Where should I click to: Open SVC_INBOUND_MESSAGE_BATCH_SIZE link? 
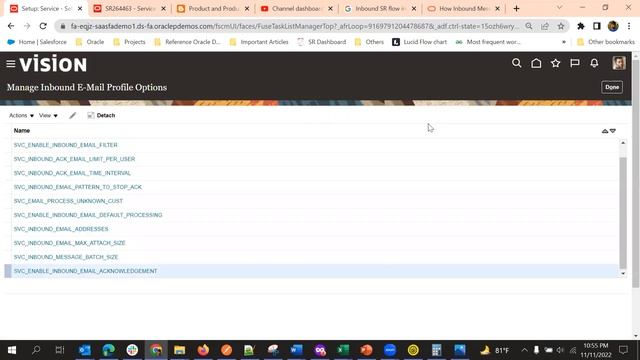[66, 257]
